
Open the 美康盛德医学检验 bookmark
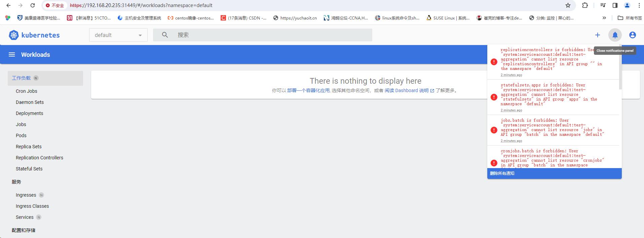click(39, 18)
